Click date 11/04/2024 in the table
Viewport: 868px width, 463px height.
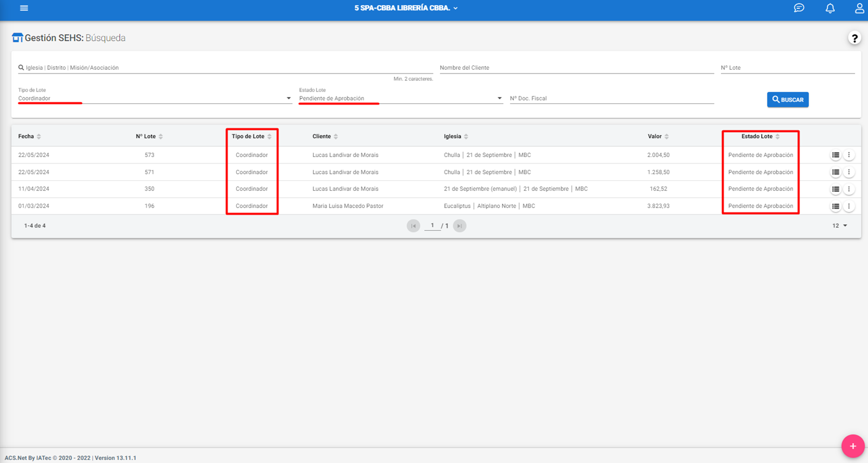[34, 189]
